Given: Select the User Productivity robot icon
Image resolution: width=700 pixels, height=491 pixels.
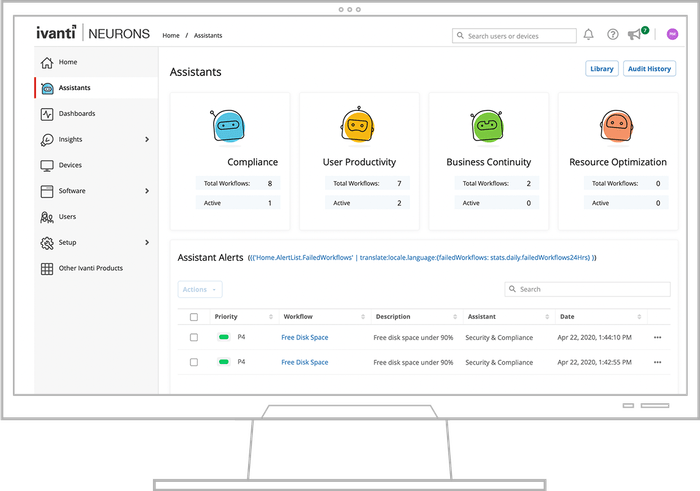Looking at the screenshot, I should click(x=358, y=126).
